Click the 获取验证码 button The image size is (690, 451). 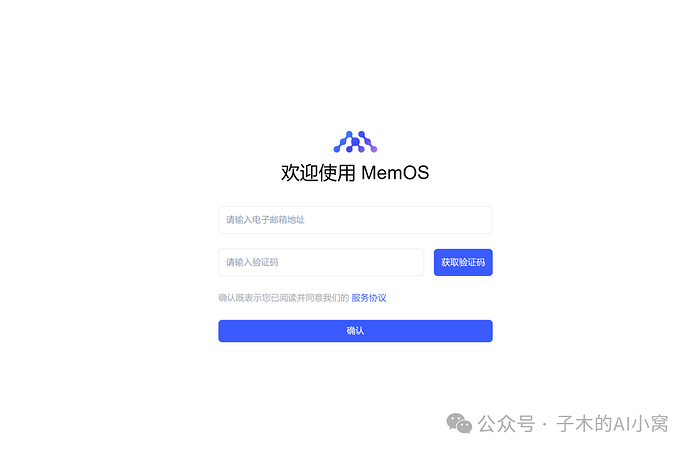[463, 262]
